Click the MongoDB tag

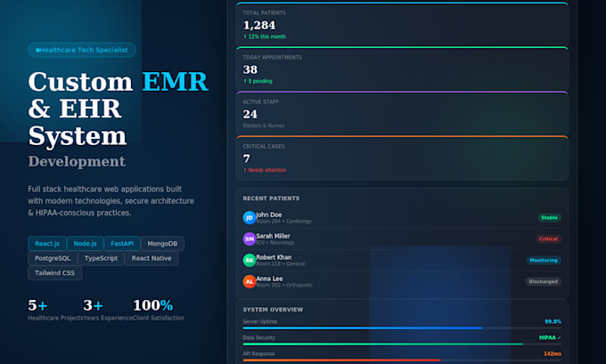point(162,244)
